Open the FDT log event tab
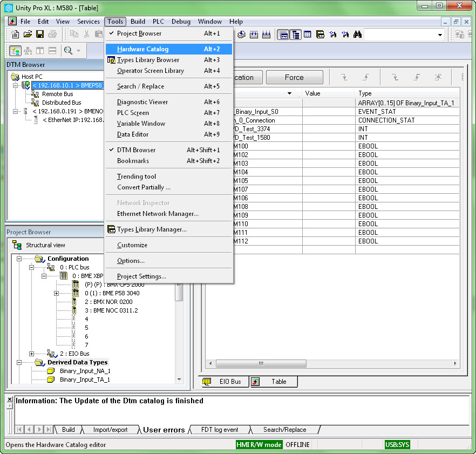Viewport: 476px width, 454px height. (220, 429)
